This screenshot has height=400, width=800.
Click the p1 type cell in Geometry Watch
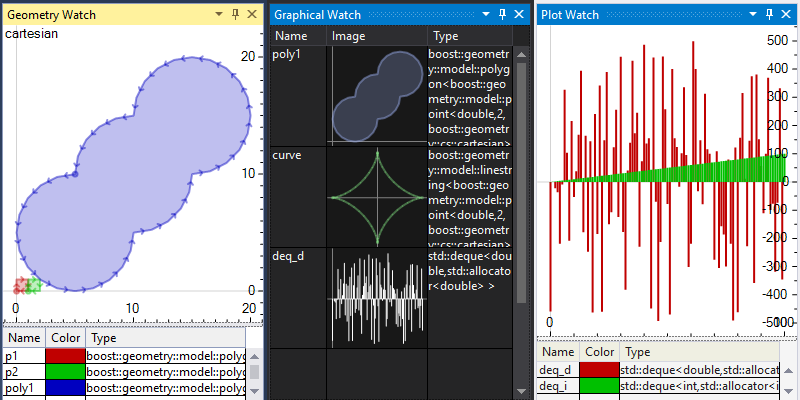tap(165, 356)
